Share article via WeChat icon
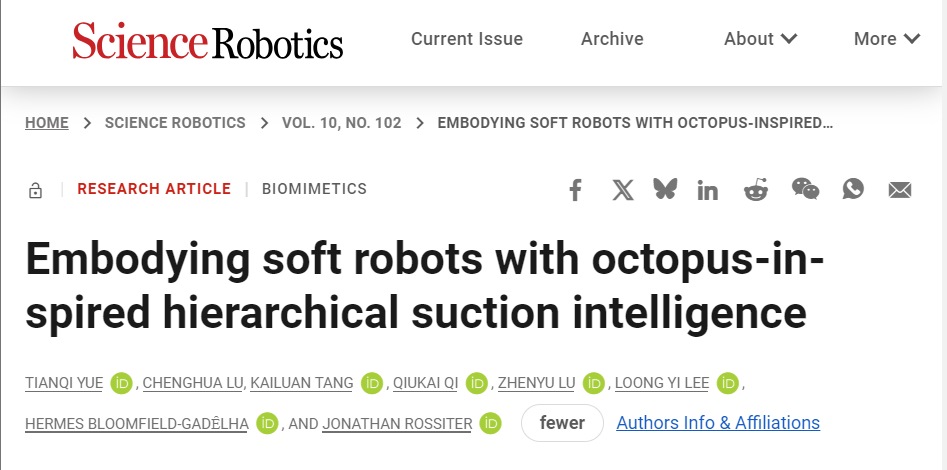947x470 pixels. pos(806,189)
